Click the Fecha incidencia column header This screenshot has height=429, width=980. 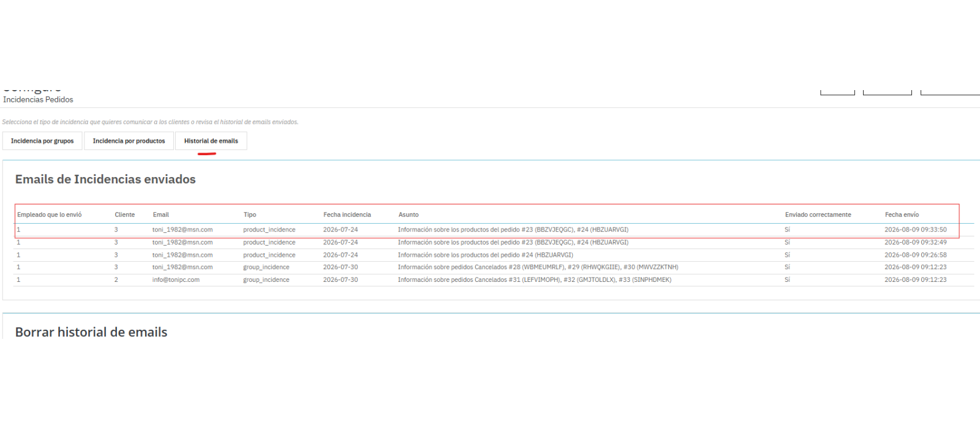pyautogui.click(x=347, y=214)
